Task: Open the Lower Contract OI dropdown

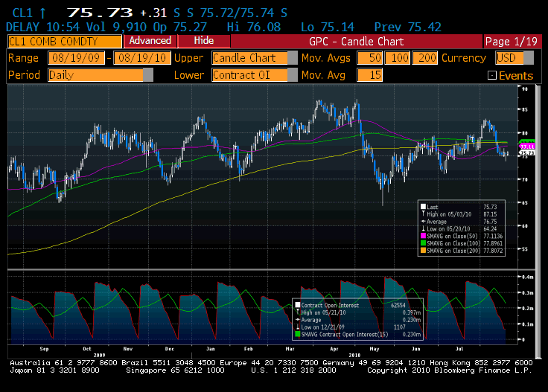Action: click(x=292, y=75)
